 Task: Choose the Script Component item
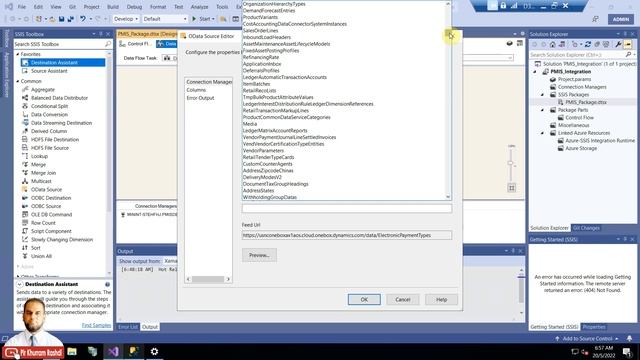[x=51, y=231]
